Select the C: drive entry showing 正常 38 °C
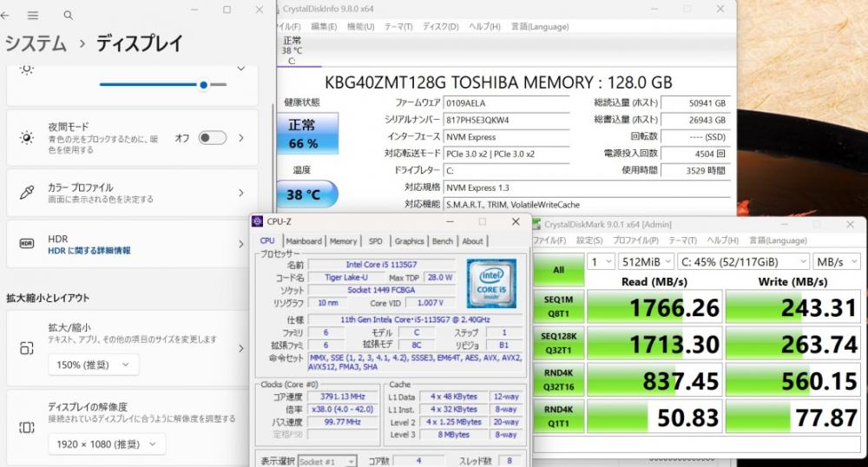Screen dimensions: 868x467 [x=293, y=50]
